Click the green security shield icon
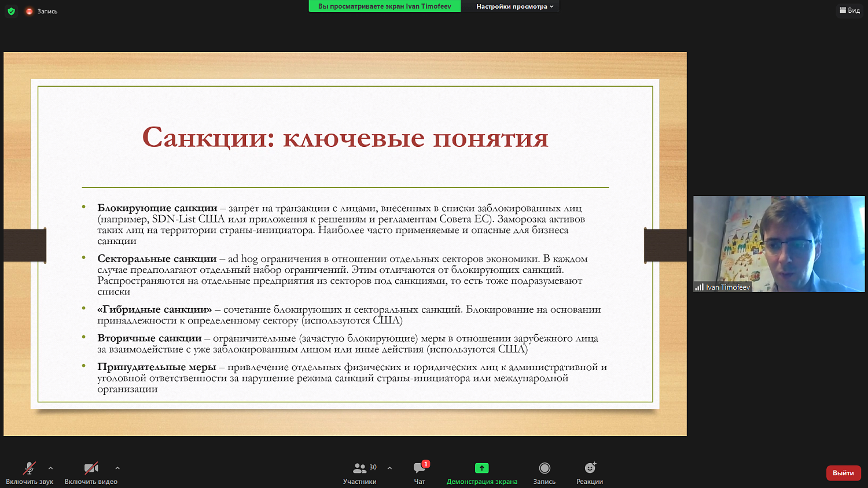Viewport: 868px width, 488px height. (10, 10)
